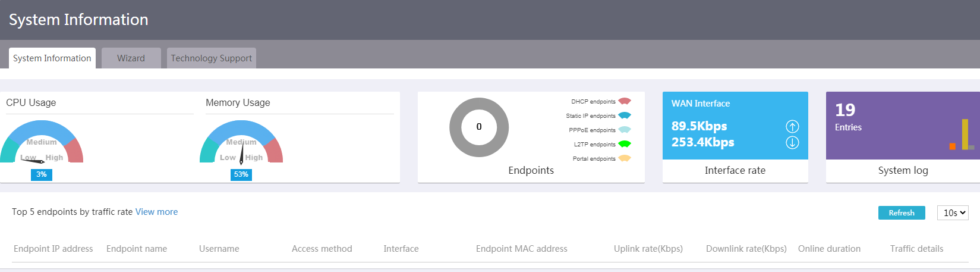Screen dimensions: 980x272
Task: Click the Downlink rate(Kbps) column header
Action: (x=746, y=249)
